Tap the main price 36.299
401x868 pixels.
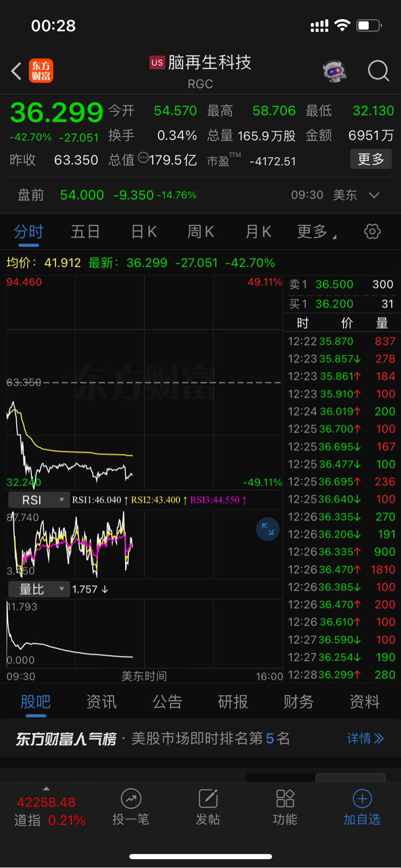[x=57, y=112]
